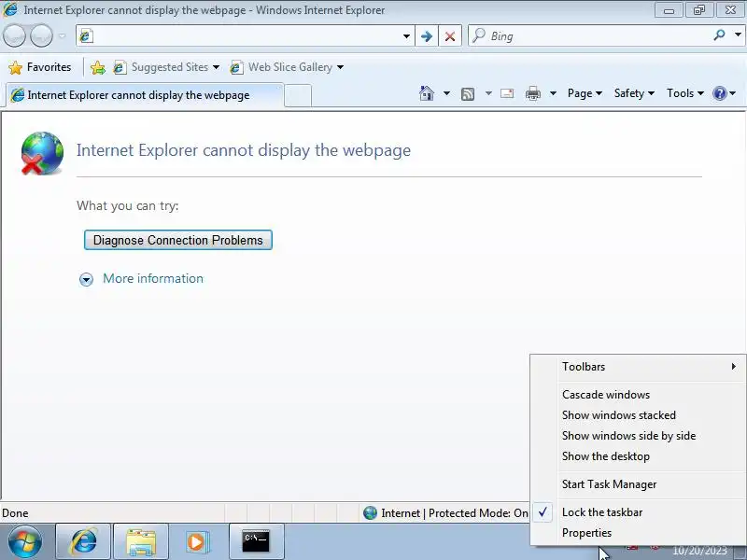Open the search provider dropdown
This screenshot has height=560, width=747.
point(738,35)
